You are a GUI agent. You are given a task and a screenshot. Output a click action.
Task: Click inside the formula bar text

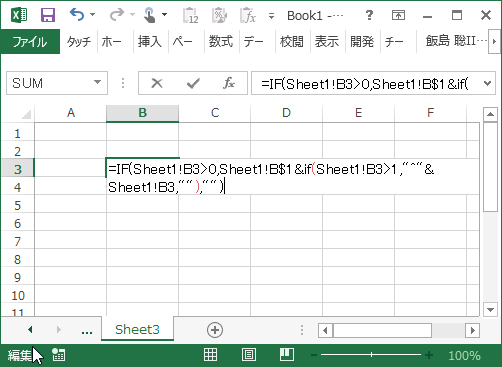(x=365, y=84)
